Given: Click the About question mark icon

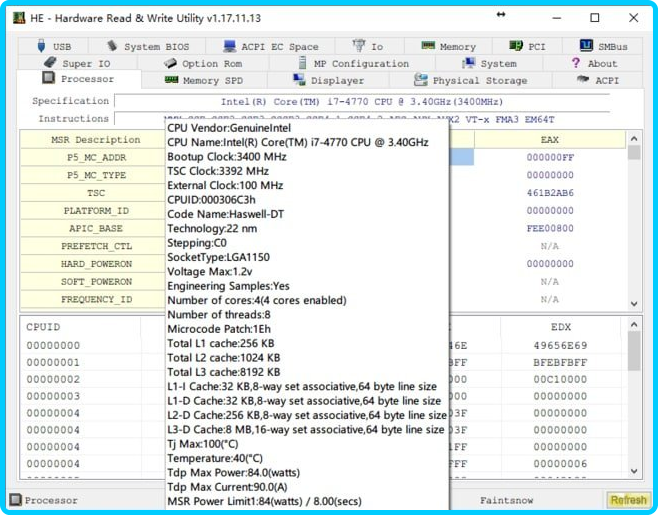Looking at the screenshot, I should 576,63.
